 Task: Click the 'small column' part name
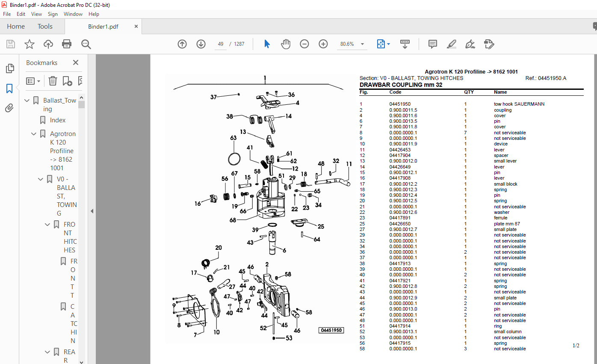tap(508, 331)
